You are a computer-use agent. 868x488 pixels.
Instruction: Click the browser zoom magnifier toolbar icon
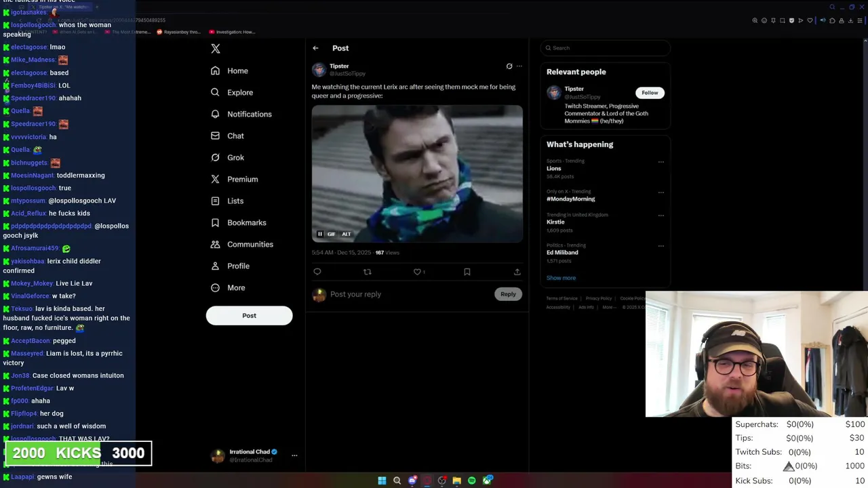point(755,20)
